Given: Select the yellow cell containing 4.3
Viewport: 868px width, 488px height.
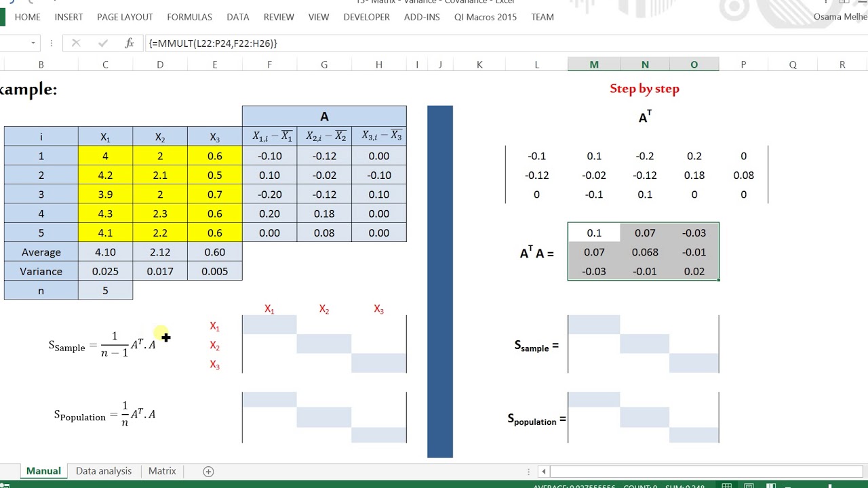Looking at the screenshot, I should [x=105, y=213].
